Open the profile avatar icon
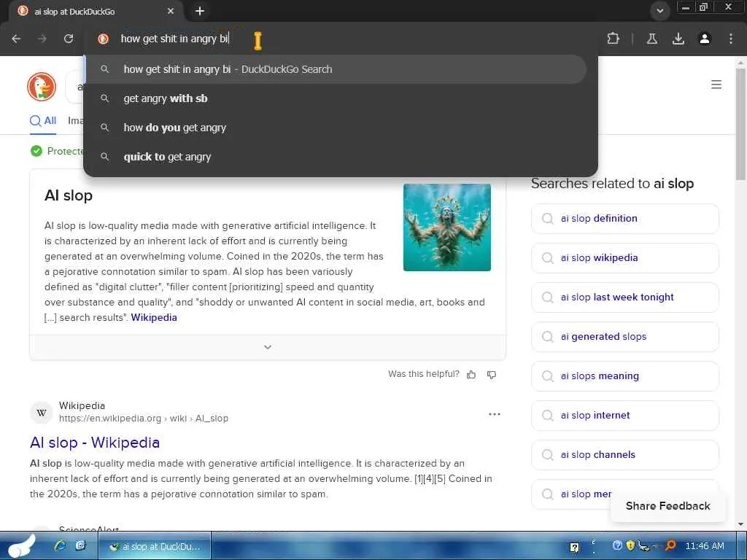 (705, 39)
